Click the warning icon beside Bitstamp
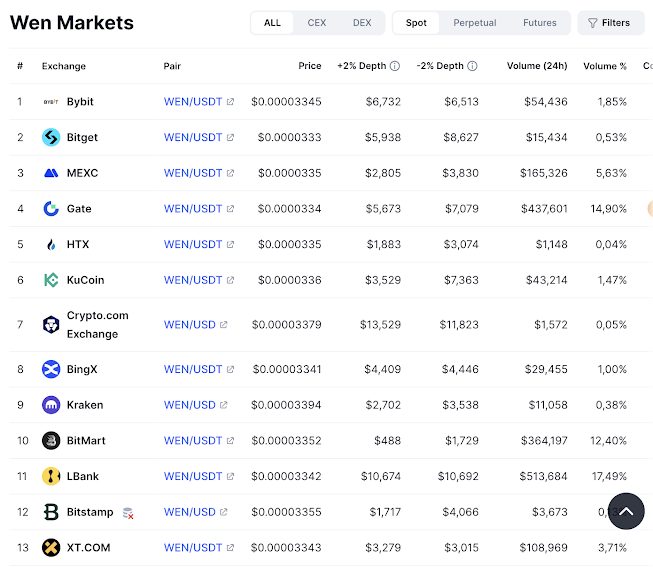Viewport: 653px width, 567px height. [128, 513]
